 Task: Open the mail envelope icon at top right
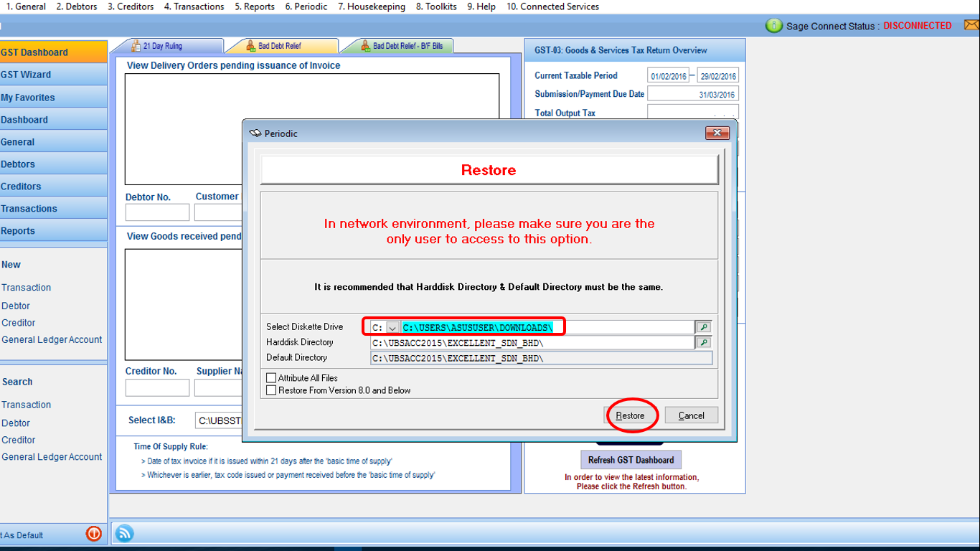click(x=971, y=25)
